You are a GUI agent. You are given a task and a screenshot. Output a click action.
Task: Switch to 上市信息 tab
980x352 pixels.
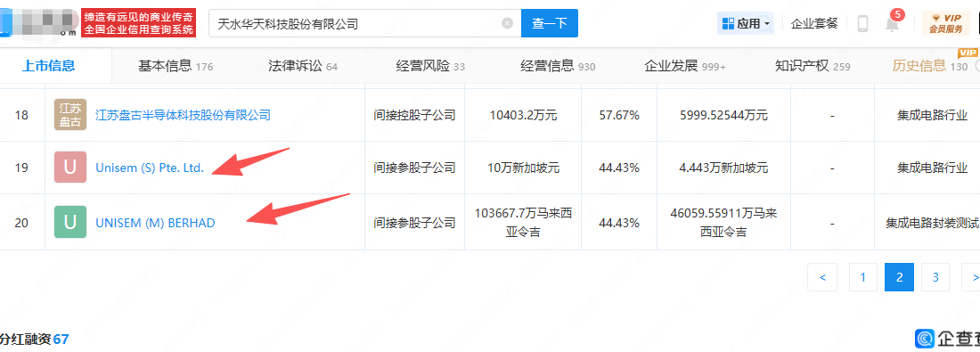tap(48, 66)
